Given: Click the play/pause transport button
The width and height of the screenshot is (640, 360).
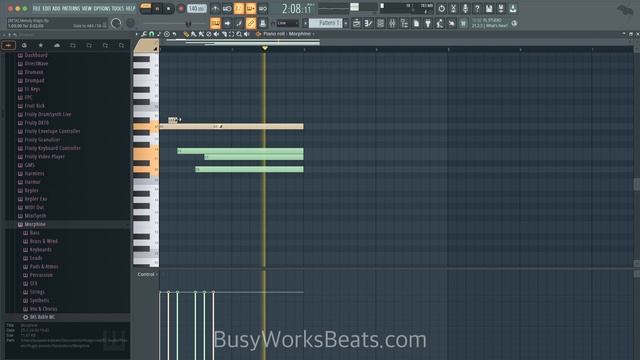Looking at the screenshot, I should (x=157, y=9).
